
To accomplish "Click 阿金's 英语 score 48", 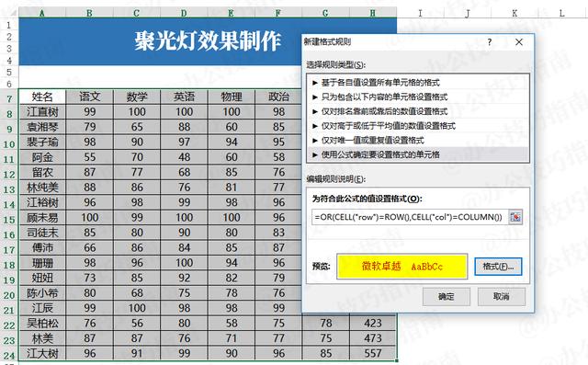I will [184, 157].
